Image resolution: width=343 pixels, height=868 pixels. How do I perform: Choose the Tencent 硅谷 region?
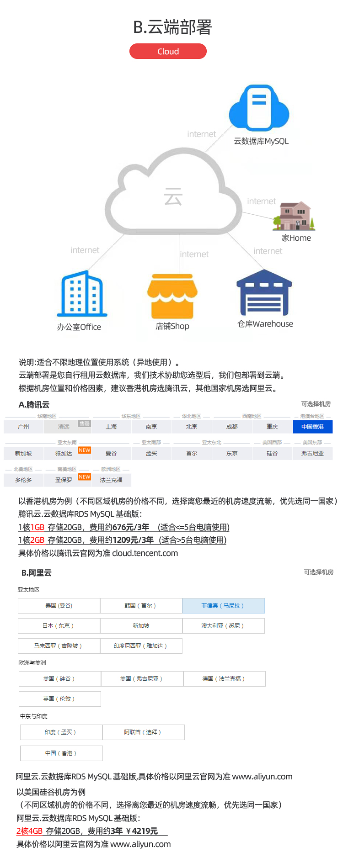[x=272, y=453]
